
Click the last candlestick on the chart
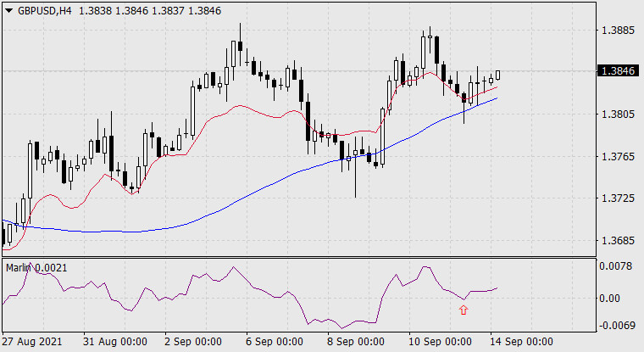point(498,75)
